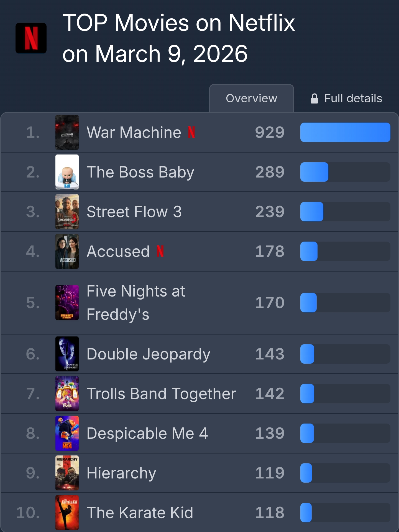Open the Street Flow 3 title link

click(134, 212)
